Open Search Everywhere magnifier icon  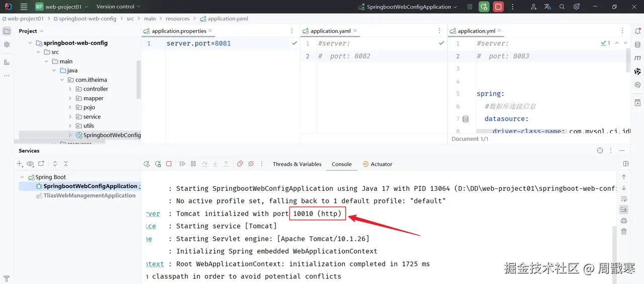coord(562,7)
